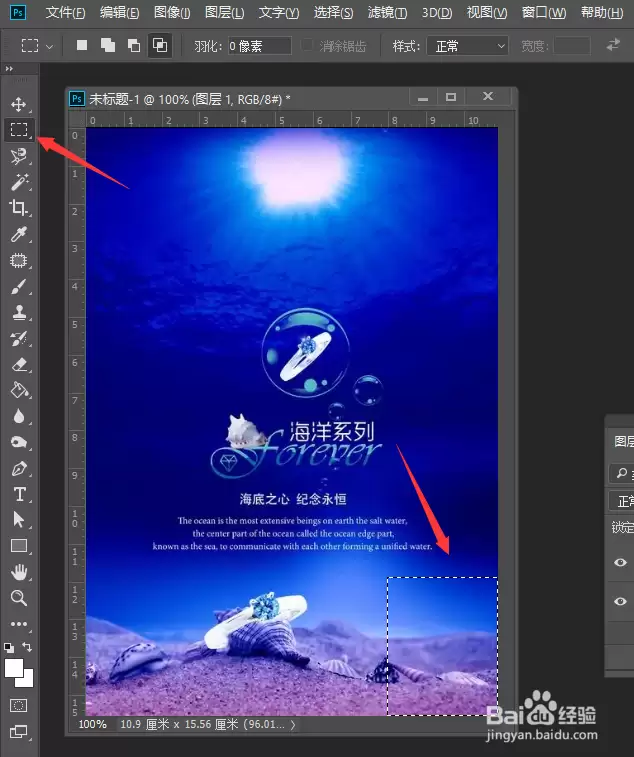Select the Zoom tool
Viewport: 634px width, 757px height.
coord(19,598)
